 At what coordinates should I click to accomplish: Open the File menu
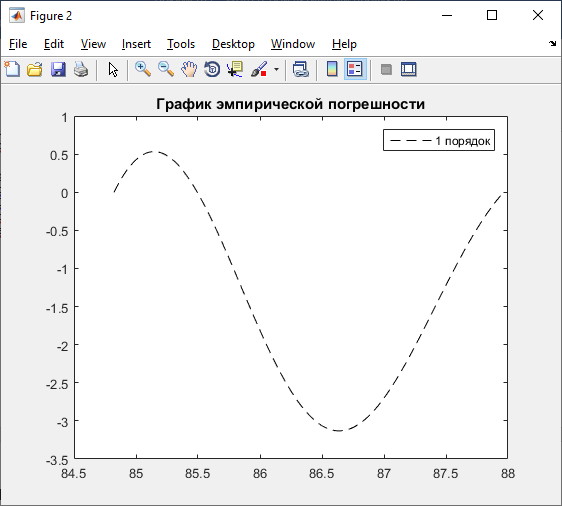pos(18,44)
